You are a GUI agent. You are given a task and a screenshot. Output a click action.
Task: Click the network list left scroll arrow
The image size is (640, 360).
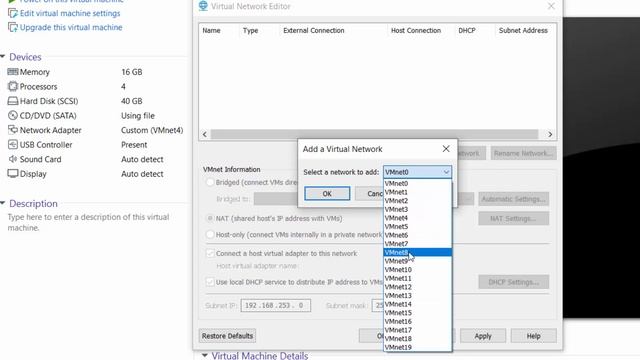click(x=204, y=134)
